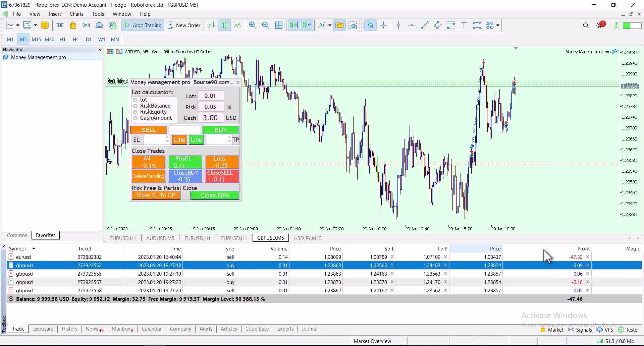The image size is (644, 346).
Task: Close the eurusd sell position via X
Action: [588, 257]
